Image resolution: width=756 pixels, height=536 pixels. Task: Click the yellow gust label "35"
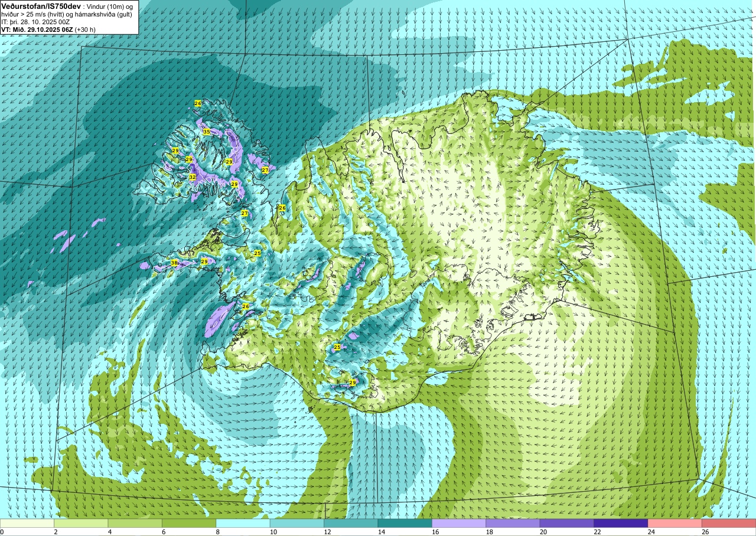point(207,131)
